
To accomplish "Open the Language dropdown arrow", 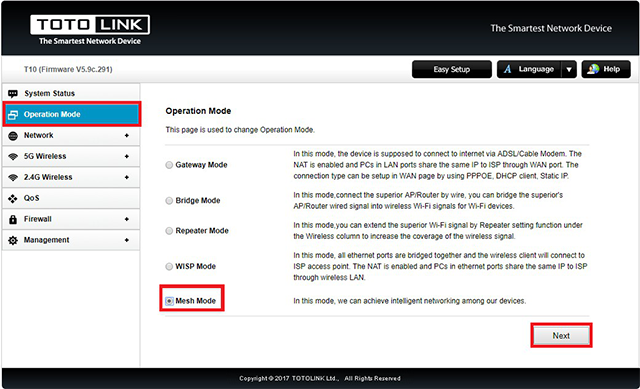I will pos(569,70).
